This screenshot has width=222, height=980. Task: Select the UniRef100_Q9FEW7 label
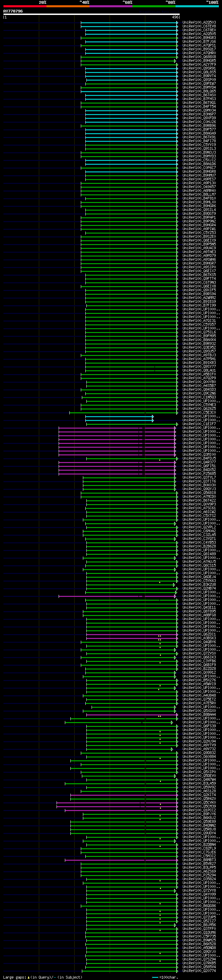[x=199, y=84]
